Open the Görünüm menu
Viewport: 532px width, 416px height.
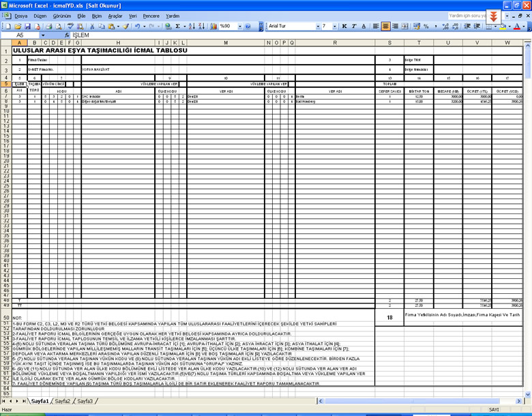[62, 16]
